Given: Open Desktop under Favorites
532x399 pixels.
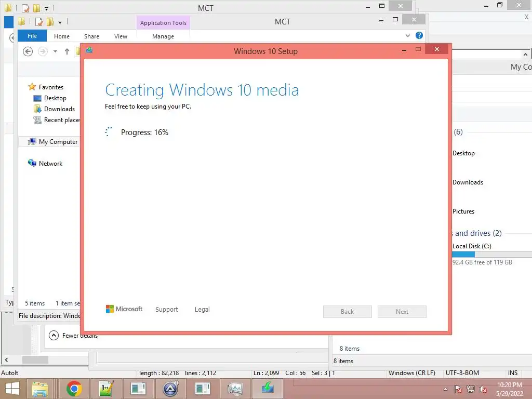Looking at the screenshot, I should (x=55, y=98).
